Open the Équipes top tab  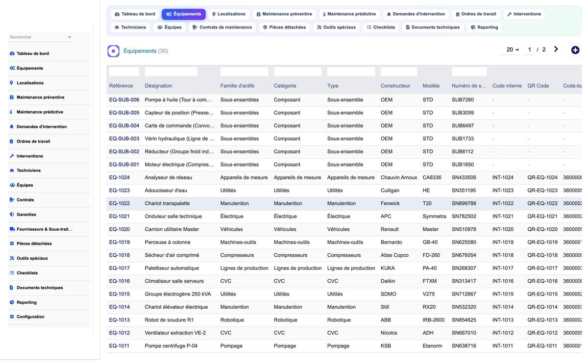(x=169, y=27)
